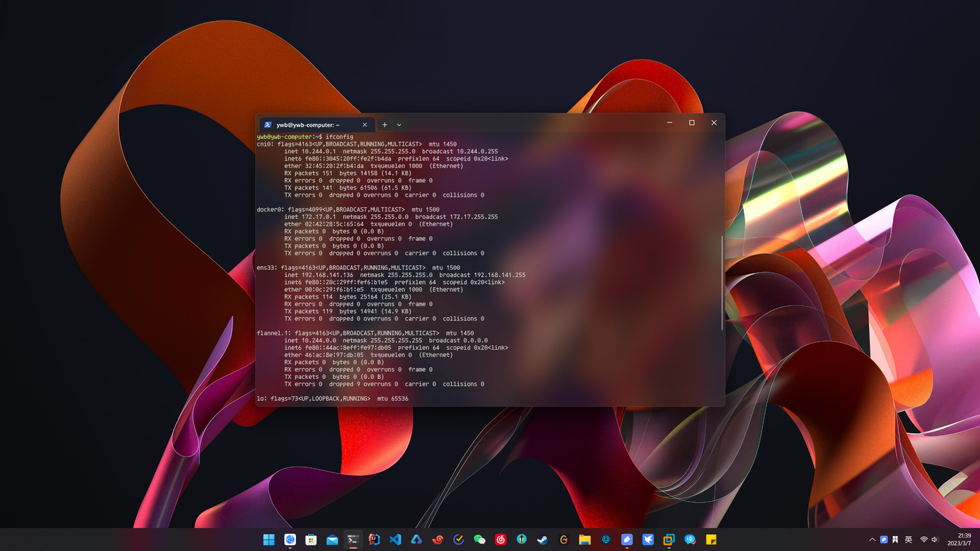
Task: Expand the hidden icons tray
Action: click(872, 539)
